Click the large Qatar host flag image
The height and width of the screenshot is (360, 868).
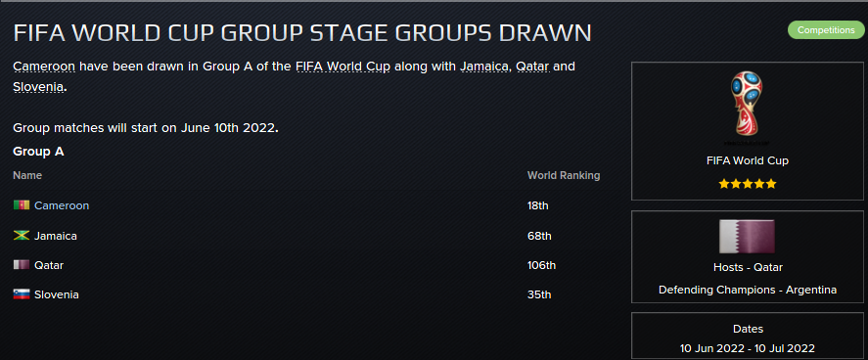point(748,237)
